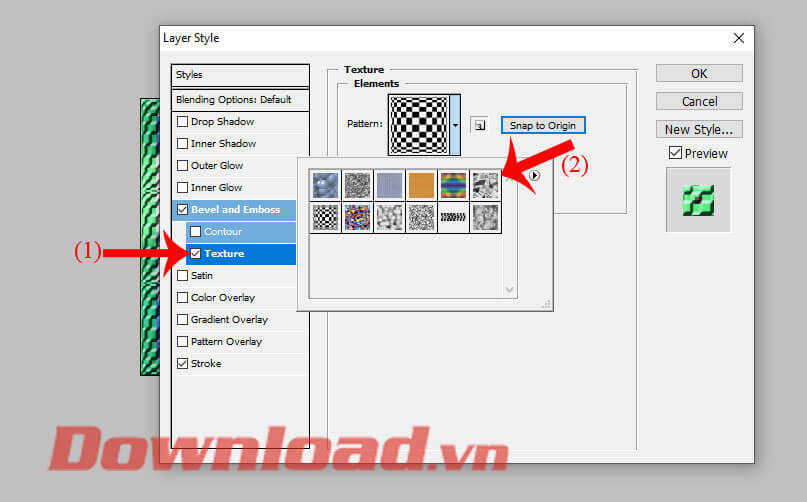Uncheck the Texture checkbox

click(x=196, y=253)
